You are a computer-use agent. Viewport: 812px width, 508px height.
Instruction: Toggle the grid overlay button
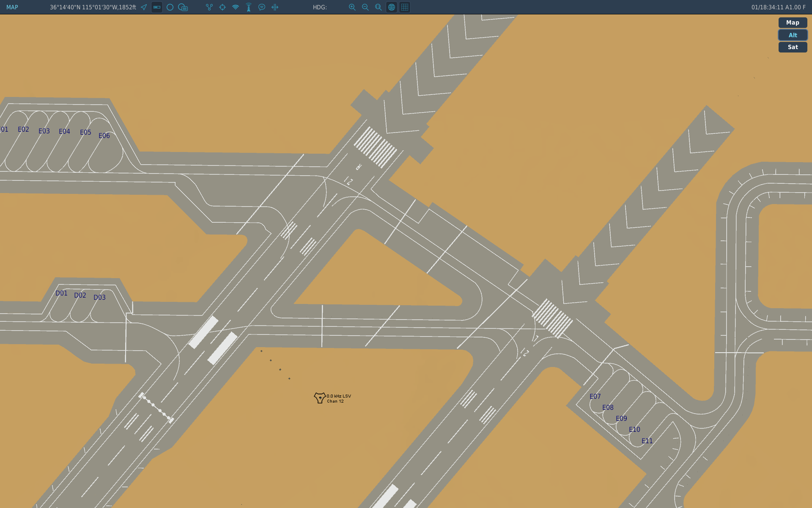[405, 7]
